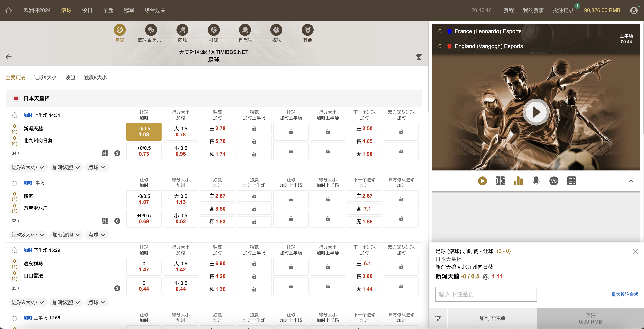Open bet slip filter settings sliders
The width and height of the screenshot is (644, 329).
438,318
